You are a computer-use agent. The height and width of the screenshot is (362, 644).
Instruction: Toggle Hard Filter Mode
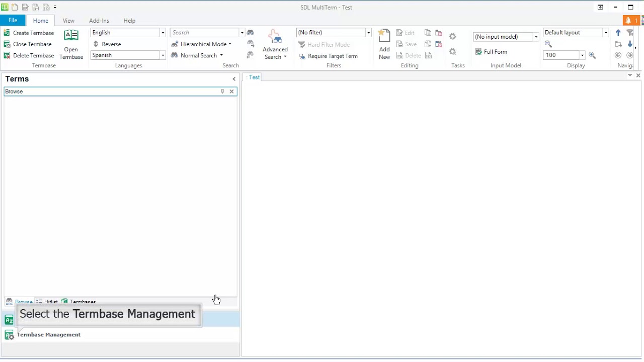324,44
